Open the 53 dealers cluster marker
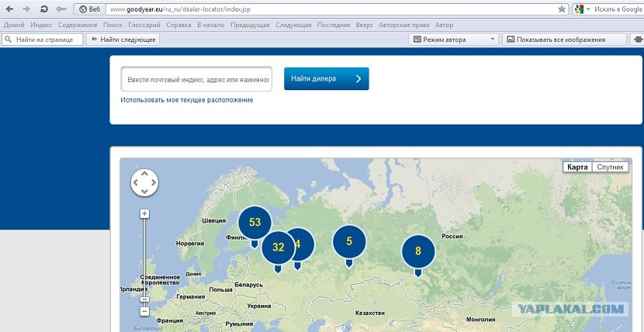 [255, 223]
